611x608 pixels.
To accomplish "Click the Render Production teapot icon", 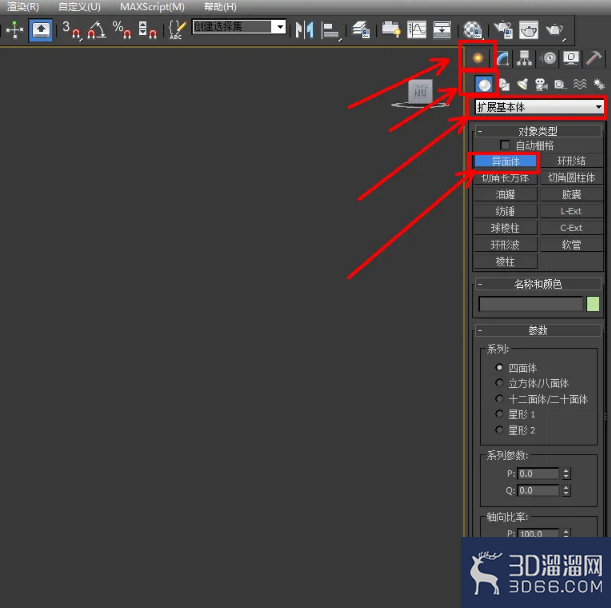I will point(555,30).
